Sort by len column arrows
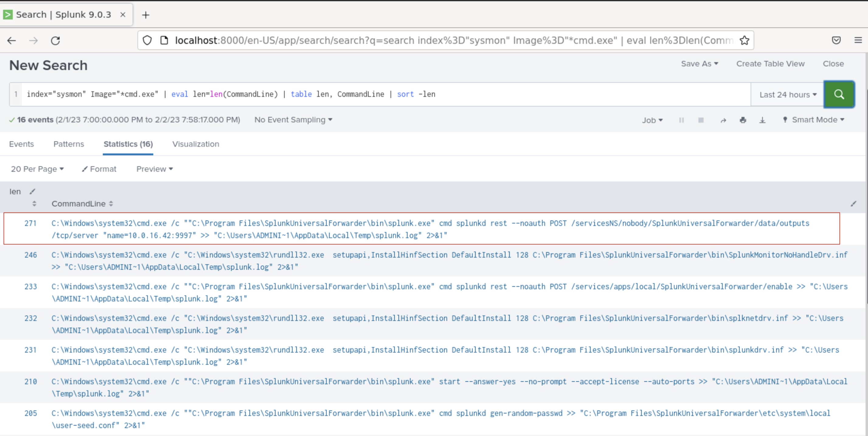Viewport: 868px width, 436px height. pos(34,204)
